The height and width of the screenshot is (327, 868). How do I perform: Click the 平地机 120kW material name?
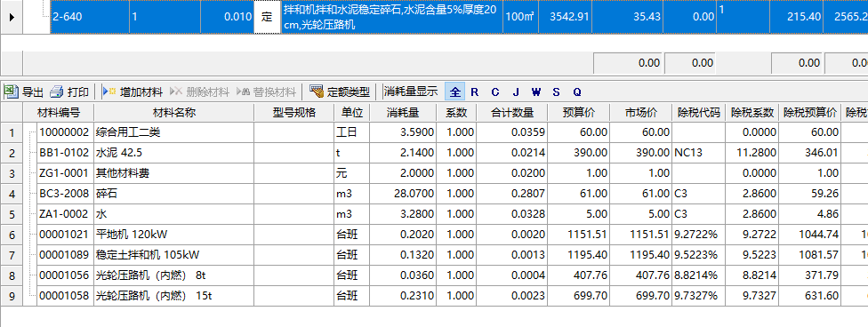pyautogui.click(x=173, y=235)
